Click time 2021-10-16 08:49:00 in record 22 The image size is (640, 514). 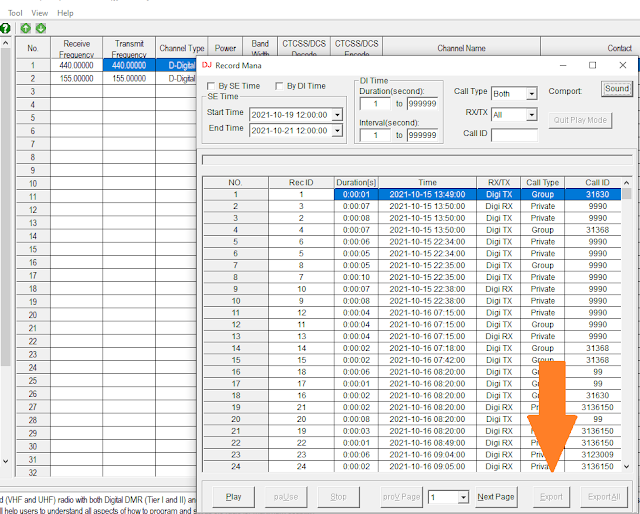[x=427, y=443]
